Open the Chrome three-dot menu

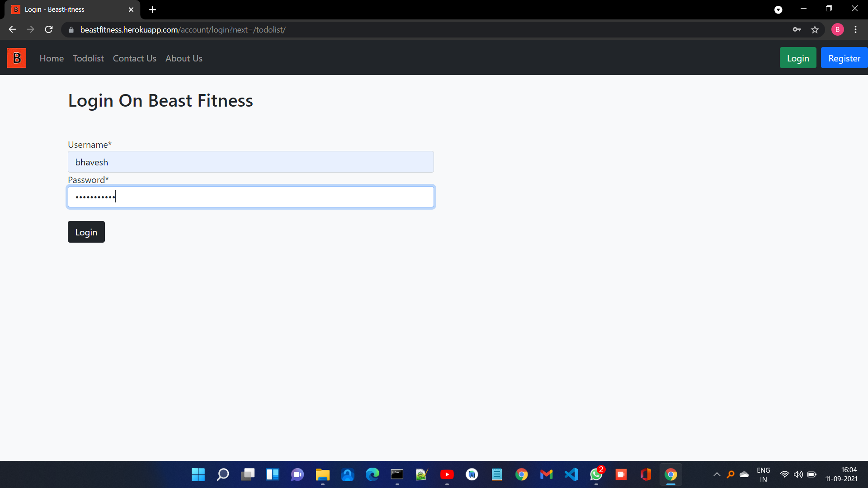click(856, 29)
